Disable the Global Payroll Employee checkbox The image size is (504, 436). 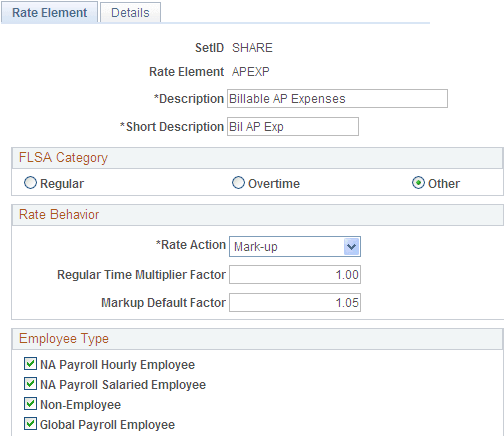pos(30,424)
